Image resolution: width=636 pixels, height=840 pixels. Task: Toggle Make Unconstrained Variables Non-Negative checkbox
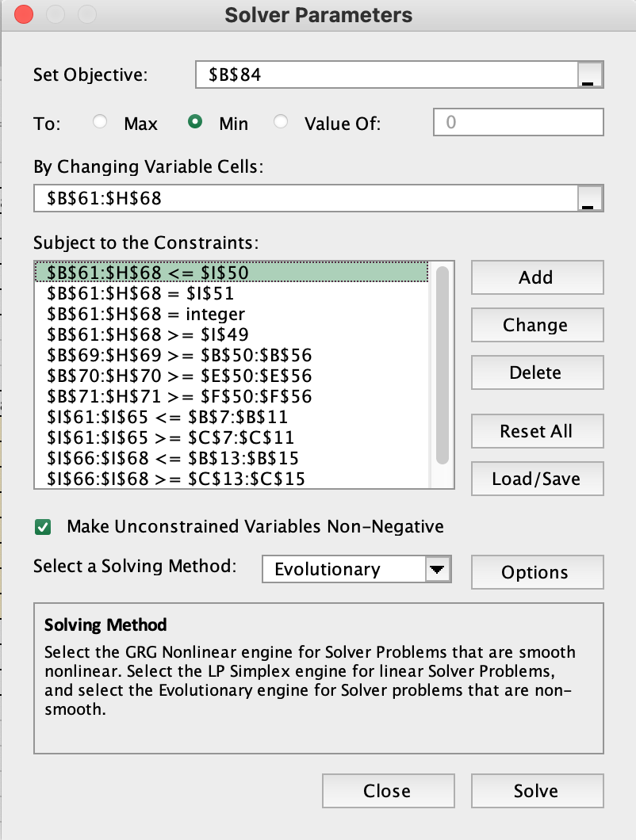[43, 527]
